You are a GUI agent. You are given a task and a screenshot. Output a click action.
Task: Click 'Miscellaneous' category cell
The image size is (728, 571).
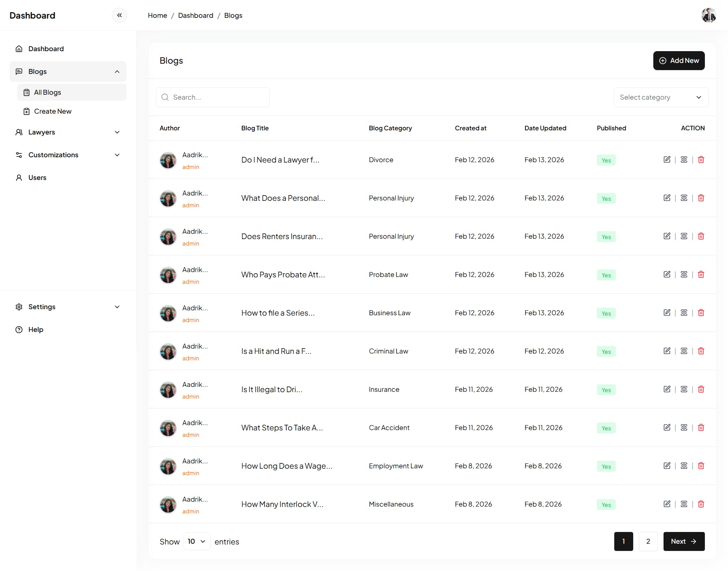(x=391, y=504)
